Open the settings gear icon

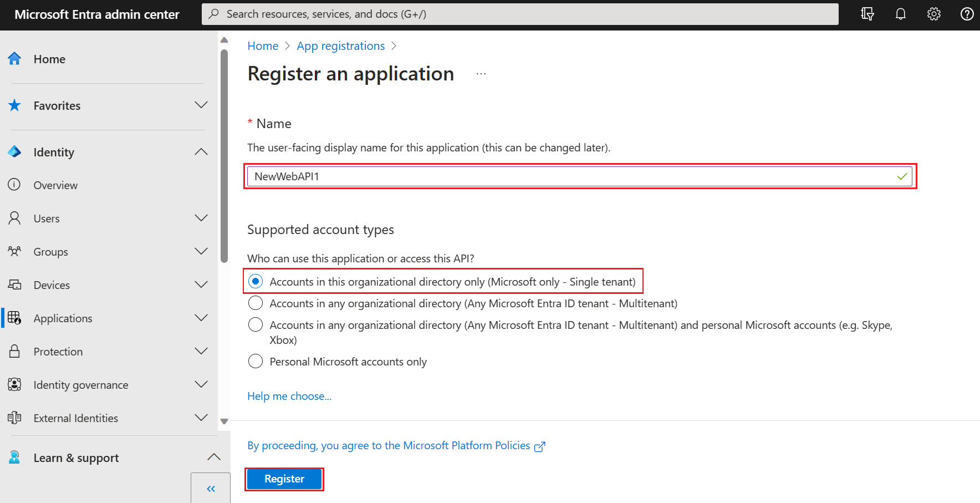coord(934,14)
